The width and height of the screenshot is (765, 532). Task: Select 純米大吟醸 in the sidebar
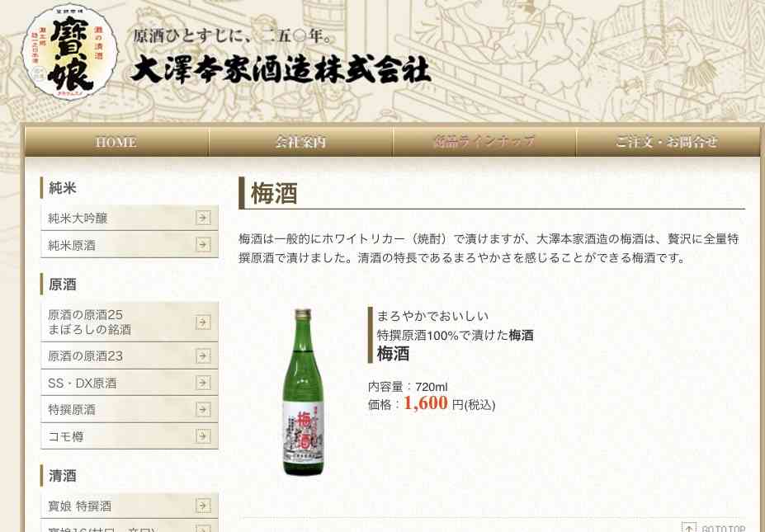tap(130, 218)
